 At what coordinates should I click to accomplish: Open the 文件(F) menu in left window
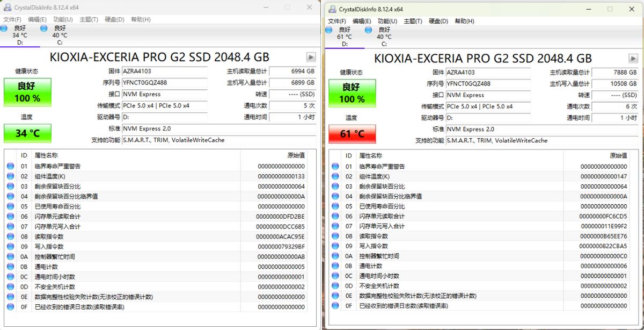(11, 19)
